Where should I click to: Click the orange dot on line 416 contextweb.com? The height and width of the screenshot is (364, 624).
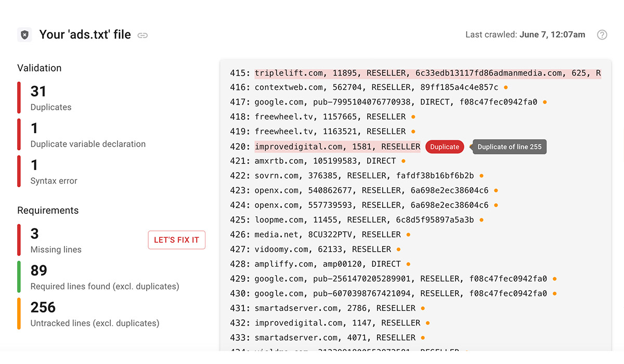click(x=506, y=87)
